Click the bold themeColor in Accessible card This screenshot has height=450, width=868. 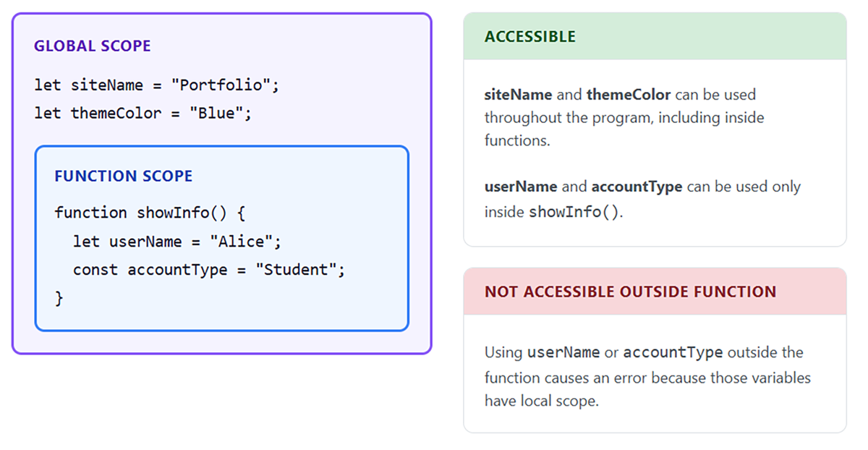pyautogui.click(x=629, y=95)
